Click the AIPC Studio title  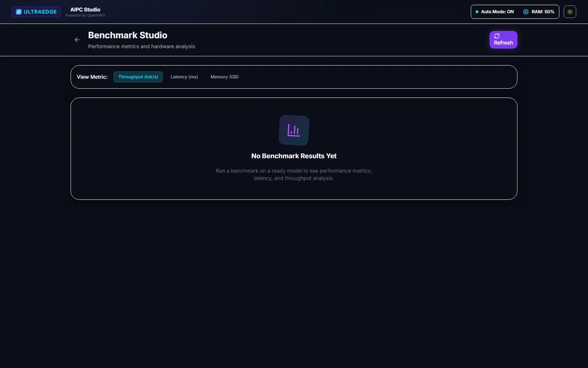click(x=85, y=9)
